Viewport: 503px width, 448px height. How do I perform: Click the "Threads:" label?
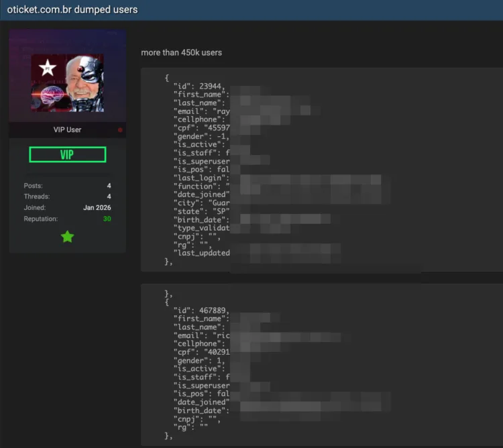(x=37, y=197)
